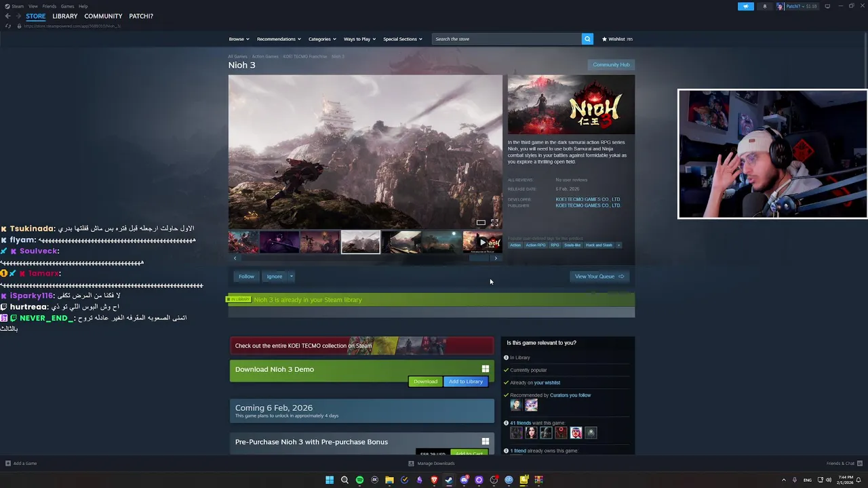Open Manage Downloads
This screenshot has height=488, width=868.
[x=431, y=464]
